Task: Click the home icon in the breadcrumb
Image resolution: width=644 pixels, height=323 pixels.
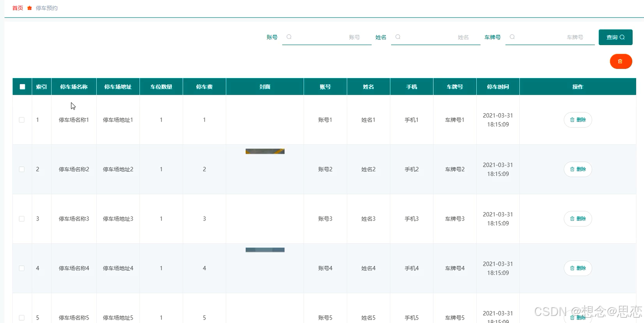Action: pyautogui.click(x=30, y=8)
